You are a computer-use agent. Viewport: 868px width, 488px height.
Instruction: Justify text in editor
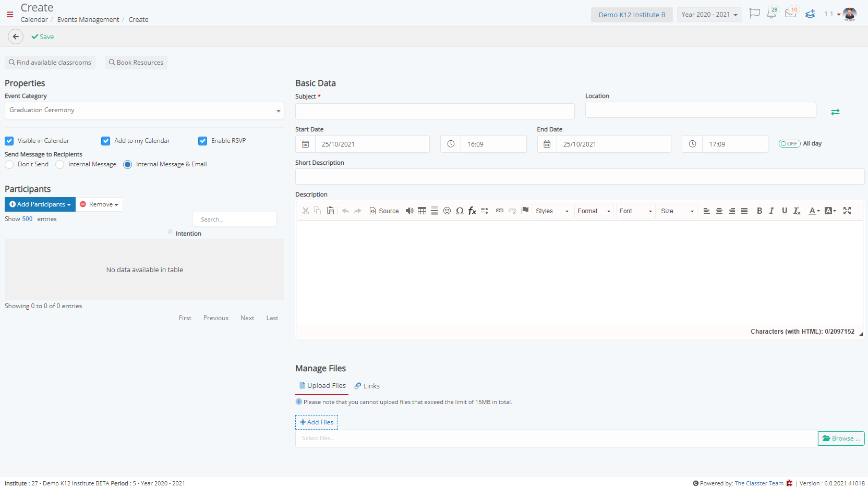[744, 211]
